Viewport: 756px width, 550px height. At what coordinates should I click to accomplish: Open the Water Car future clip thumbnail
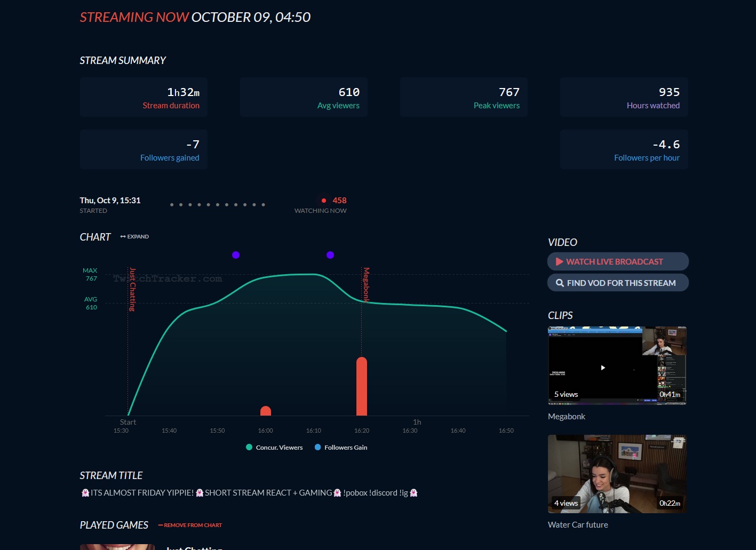(x=617, y=474)
